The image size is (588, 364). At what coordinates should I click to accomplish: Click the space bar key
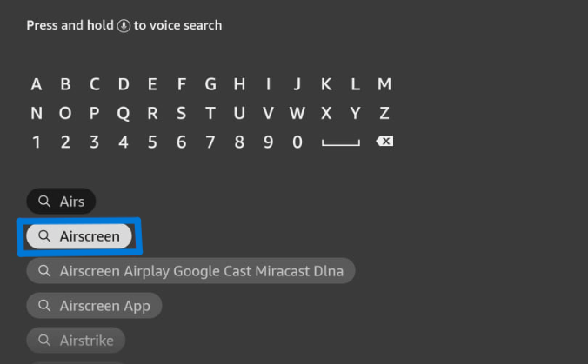tap(340, 142)
